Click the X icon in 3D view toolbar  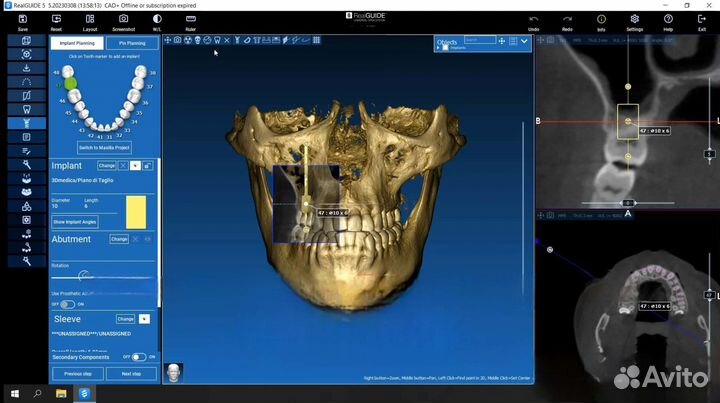coord(227,40)
